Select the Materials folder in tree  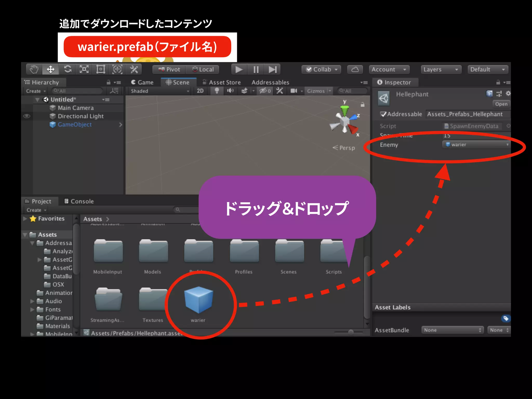(57, 326)
